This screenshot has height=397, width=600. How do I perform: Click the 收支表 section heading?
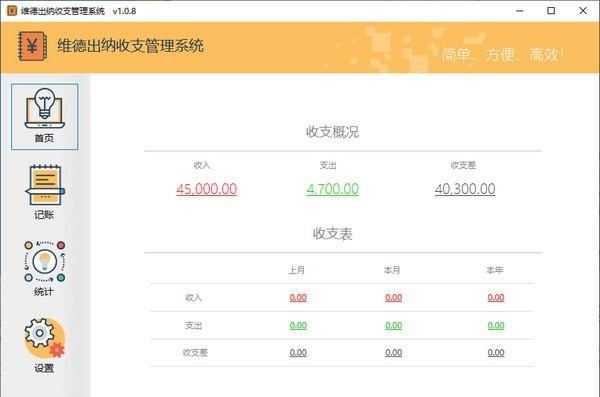tap(332, 233)
